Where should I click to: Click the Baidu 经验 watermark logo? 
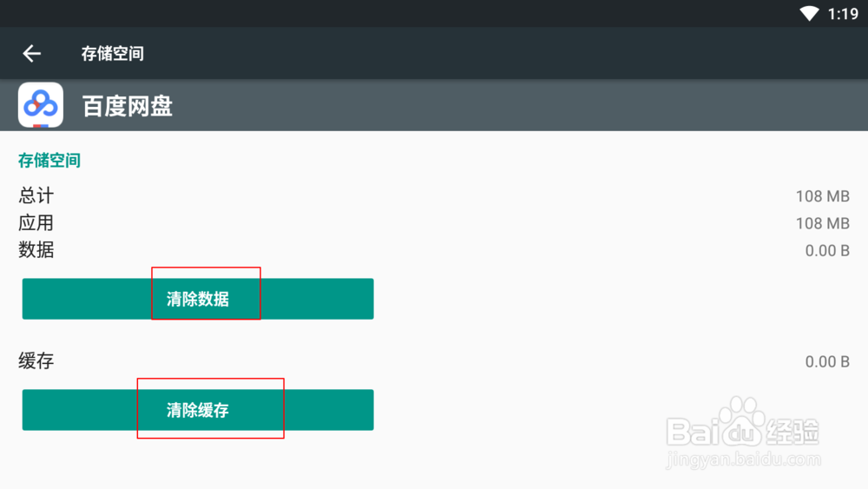743,424
